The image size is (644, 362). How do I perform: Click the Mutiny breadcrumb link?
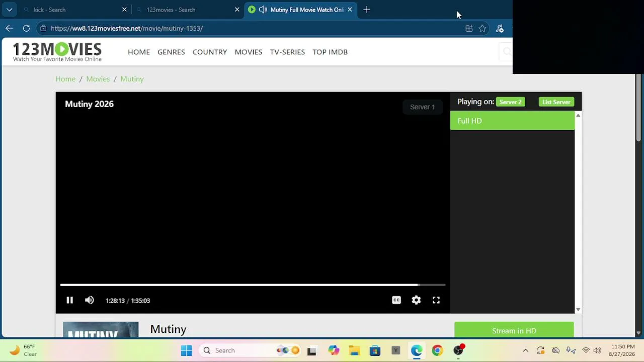tap(132, 79)
